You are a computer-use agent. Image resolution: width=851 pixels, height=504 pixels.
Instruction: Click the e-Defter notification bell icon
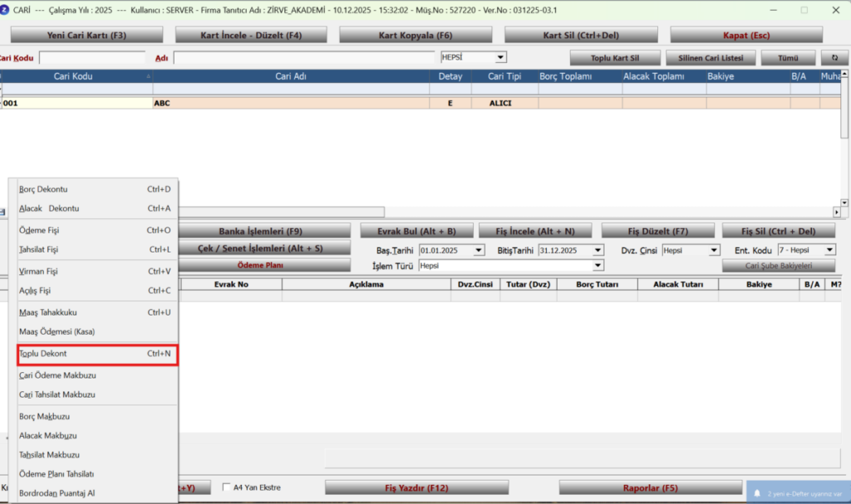point(756,493)
